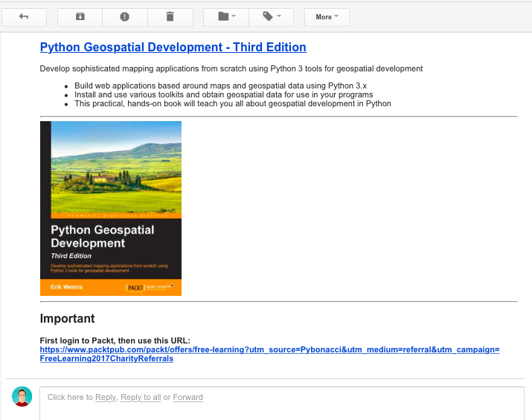Report spam using exclamation icon

point(125,16)
